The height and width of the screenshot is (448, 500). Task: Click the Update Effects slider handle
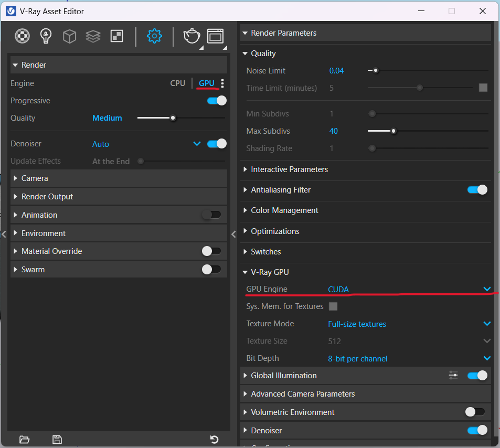click(x=140, y=161)
